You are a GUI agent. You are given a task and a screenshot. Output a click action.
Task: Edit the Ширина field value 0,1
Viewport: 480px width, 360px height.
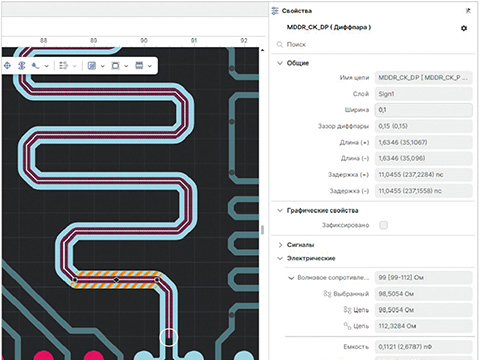pos(424,110)
